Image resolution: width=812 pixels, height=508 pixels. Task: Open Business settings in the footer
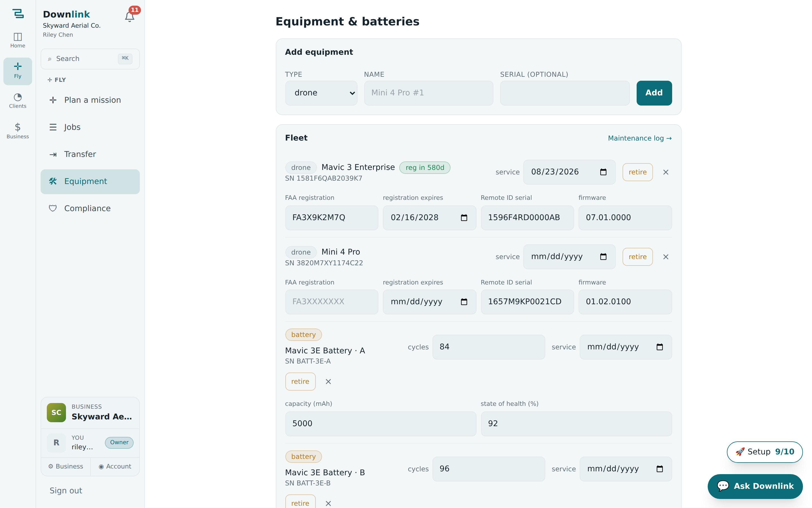tap(66, 466)
